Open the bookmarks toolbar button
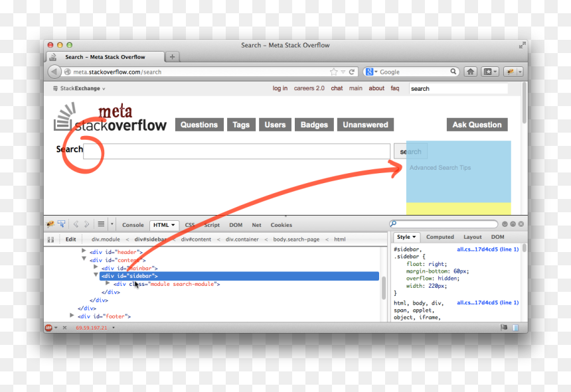571x392 pixels. coord(487,72)
